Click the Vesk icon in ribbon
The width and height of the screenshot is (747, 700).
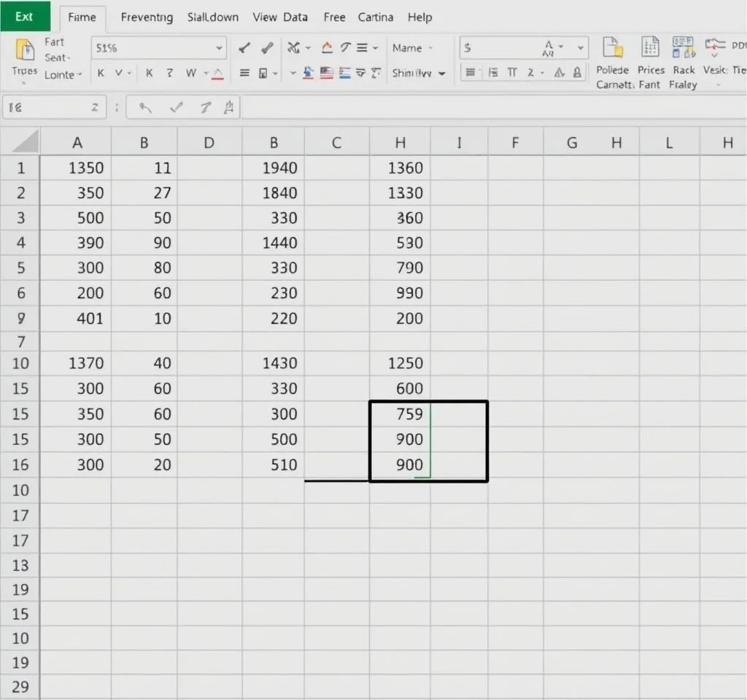716,48
